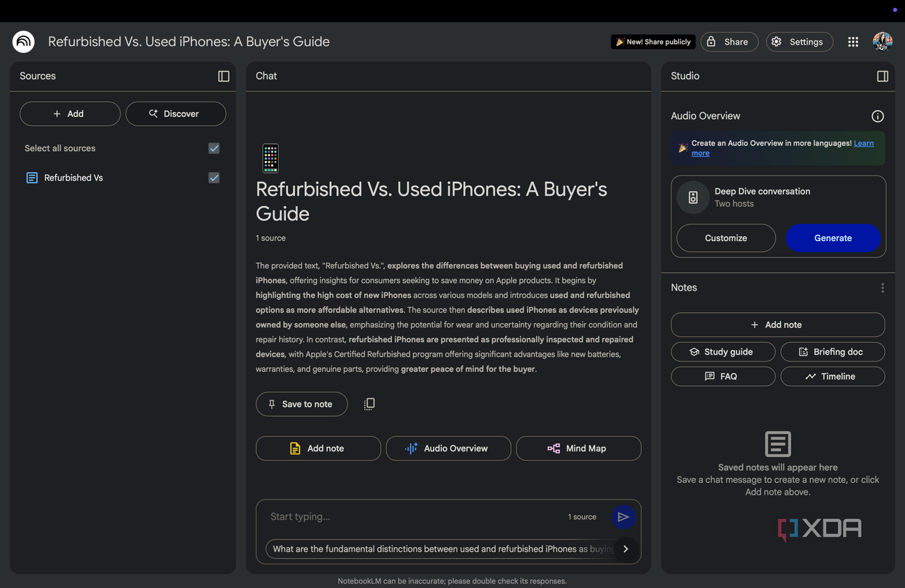Click Add note below chat summary

tap(318, 449)
